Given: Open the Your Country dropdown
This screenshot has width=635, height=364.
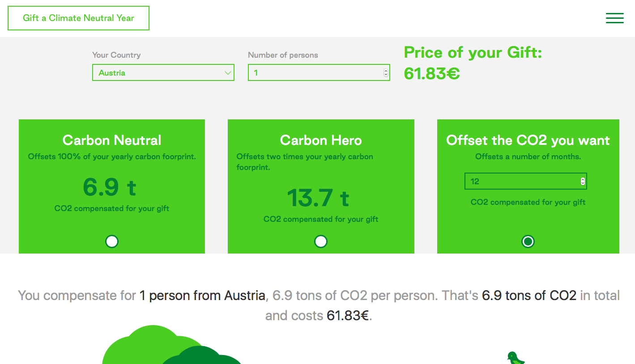Looking at the screenshot, I should click(x=163, y=73).
